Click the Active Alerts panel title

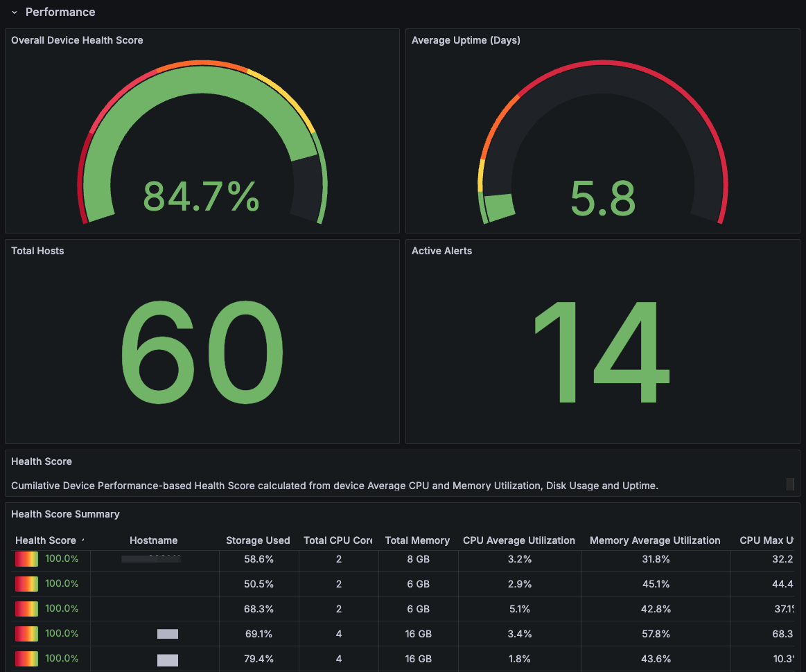pos(441,251)
